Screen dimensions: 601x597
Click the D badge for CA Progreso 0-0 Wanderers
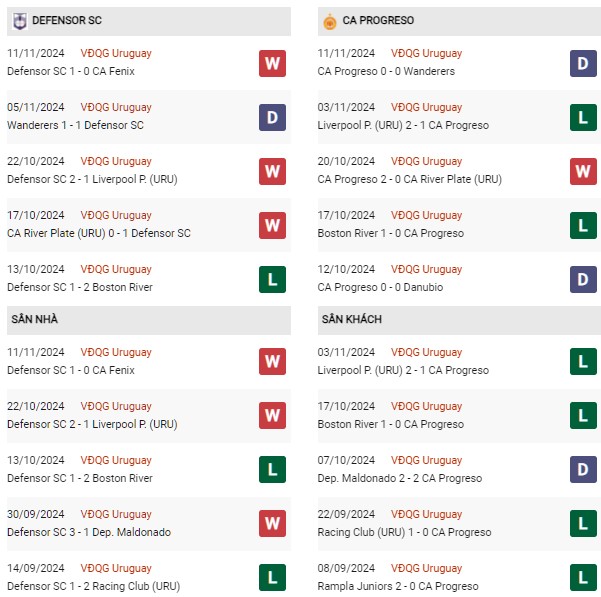pyautogui.click(x=583, y=64)
